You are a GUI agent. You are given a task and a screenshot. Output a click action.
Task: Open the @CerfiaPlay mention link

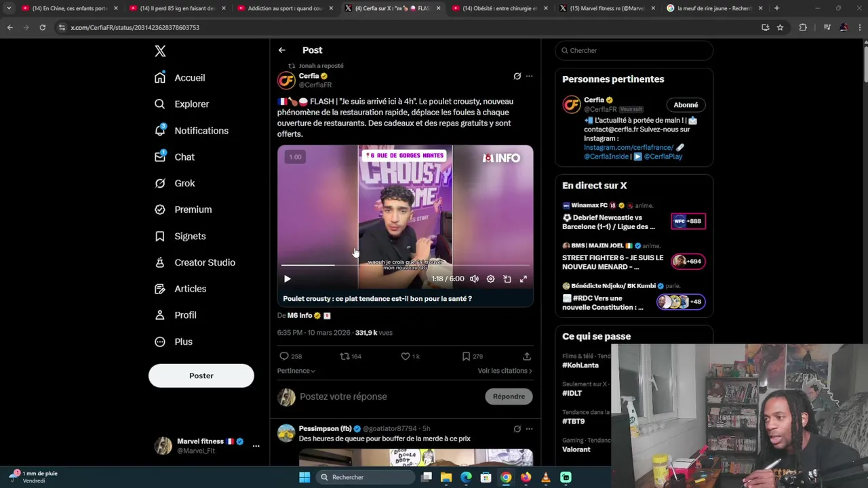pos(663,157)
